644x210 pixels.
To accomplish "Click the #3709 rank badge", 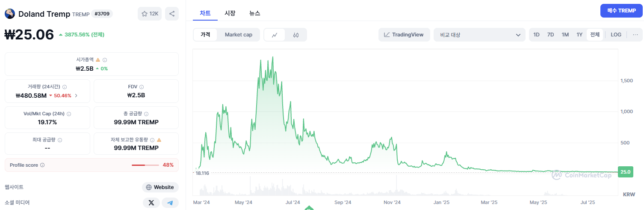I will click(102, 14).
